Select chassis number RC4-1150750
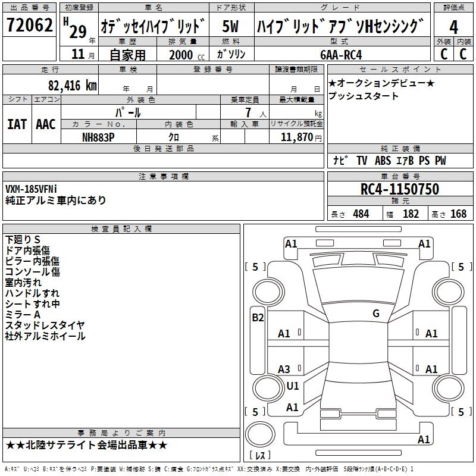The height and width of the screenshot is (476, 476). coord(400,189)
